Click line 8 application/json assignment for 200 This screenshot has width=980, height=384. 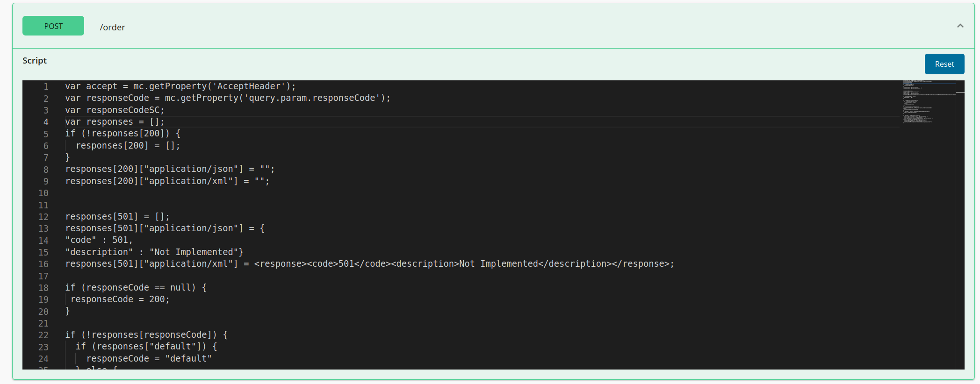170,169
